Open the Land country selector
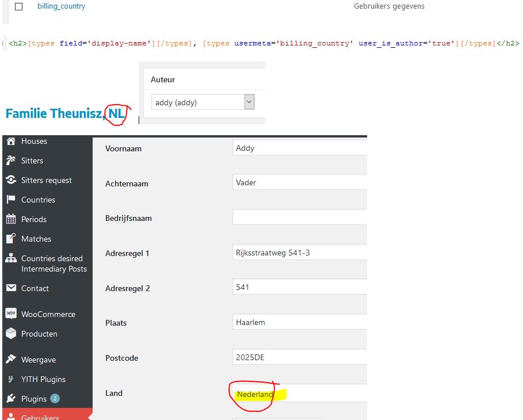The height and width of the screenshot is (420, 523). [299, 394]
